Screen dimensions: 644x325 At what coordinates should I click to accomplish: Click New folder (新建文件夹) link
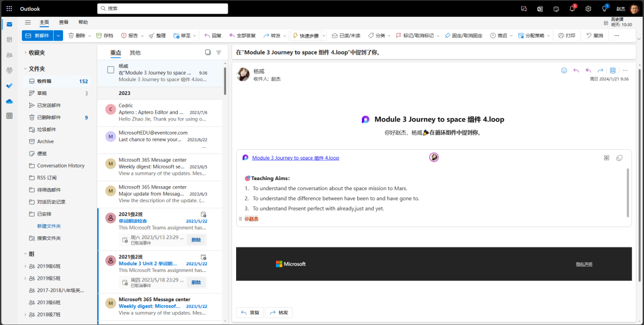click(49, 226)
